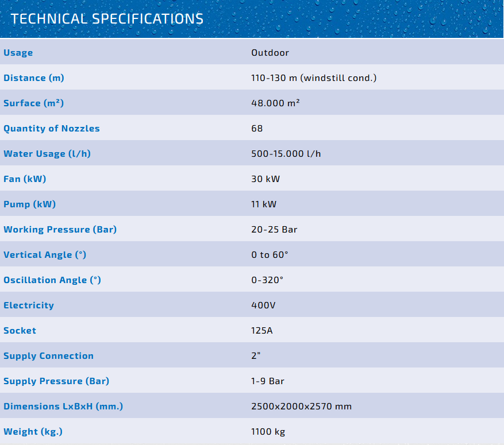The image size is (504, 445).
Task: Click the Supply Connection label
Action: 48,356
